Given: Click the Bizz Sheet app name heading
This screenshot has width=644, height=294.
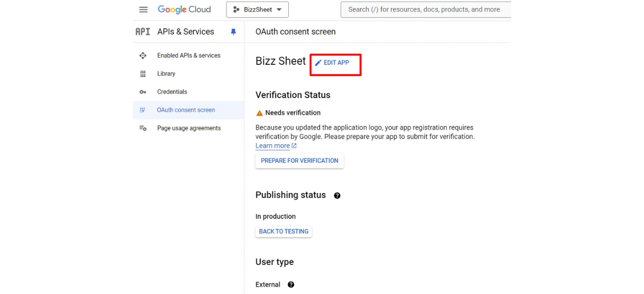Looking at the screenshot, I should tap(281, 61).
